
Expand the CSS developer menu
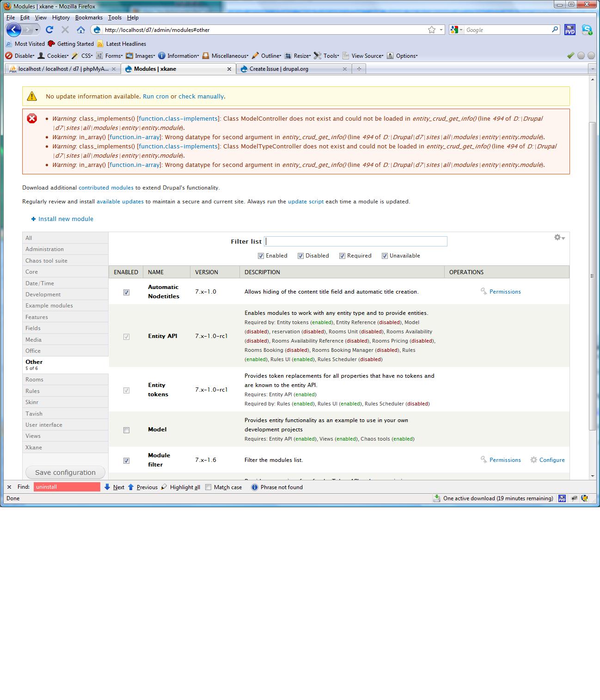tap(82, 56)
